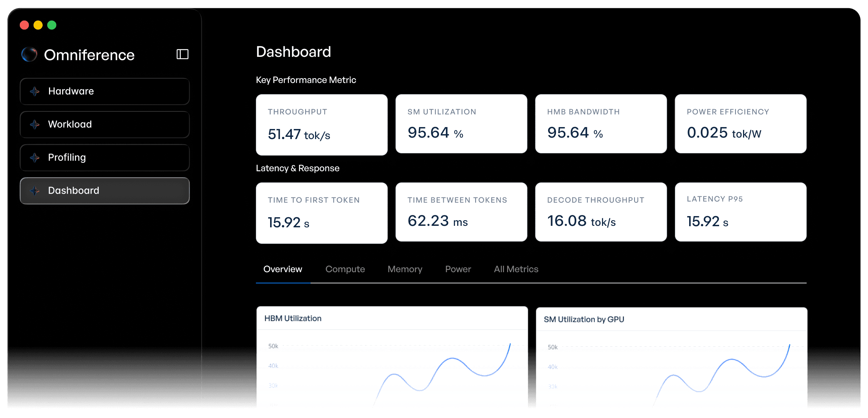Select the Time To First Token card
Screen dimensions: 868x418
tap(322, 213)
